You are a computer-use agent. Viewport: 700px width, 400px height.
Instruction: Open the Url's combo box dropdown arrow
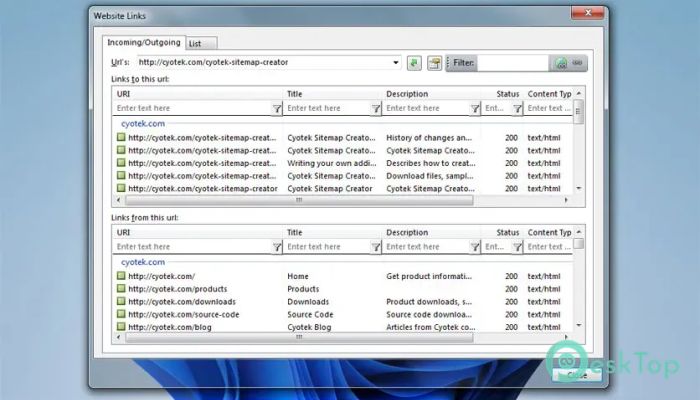pos(396,62)
